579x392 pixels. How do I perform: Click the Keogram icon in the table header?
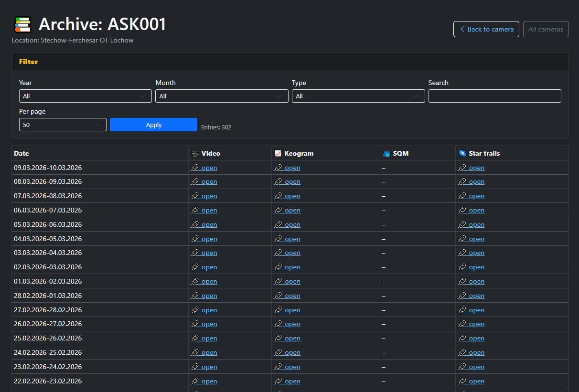[278, 153]
